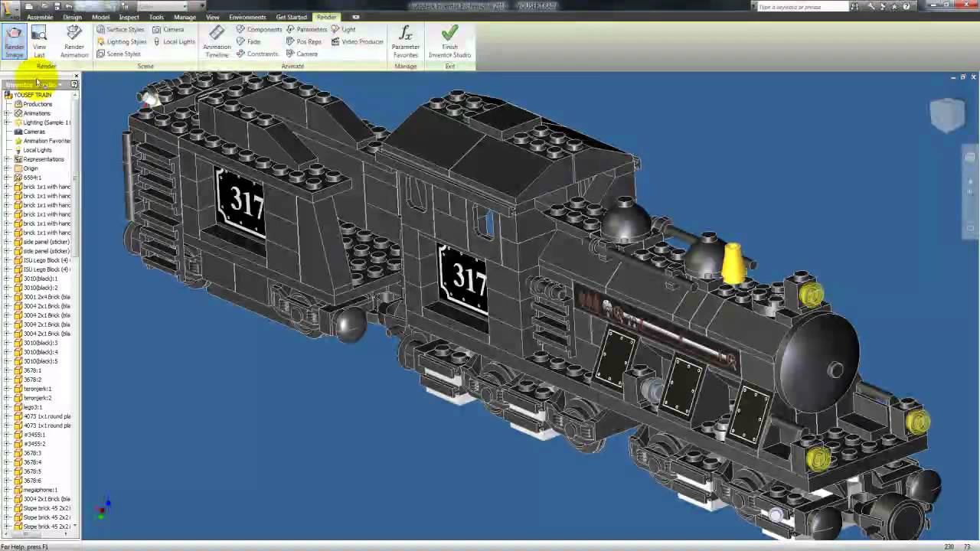Open Local Lights tool
This screenshot has width=980, height=551.
(x=174, y=41)
